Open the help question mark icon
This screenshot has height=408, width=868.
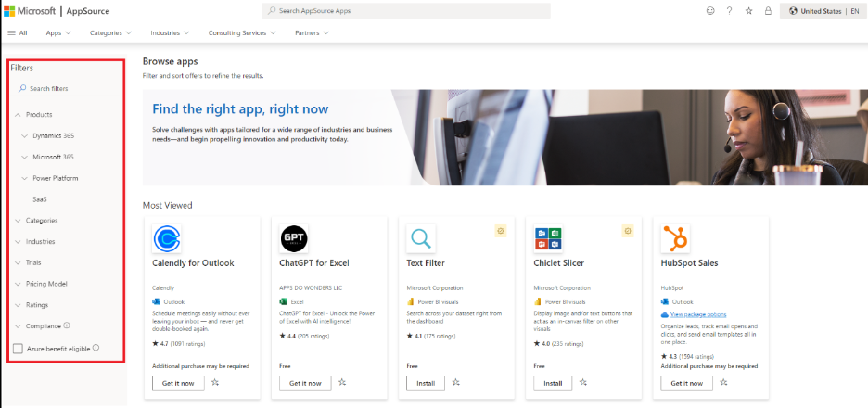point(730,11)
